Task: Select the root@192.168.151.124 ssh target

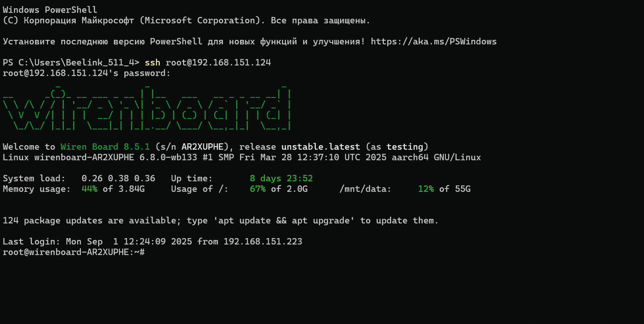Action: 218,63
